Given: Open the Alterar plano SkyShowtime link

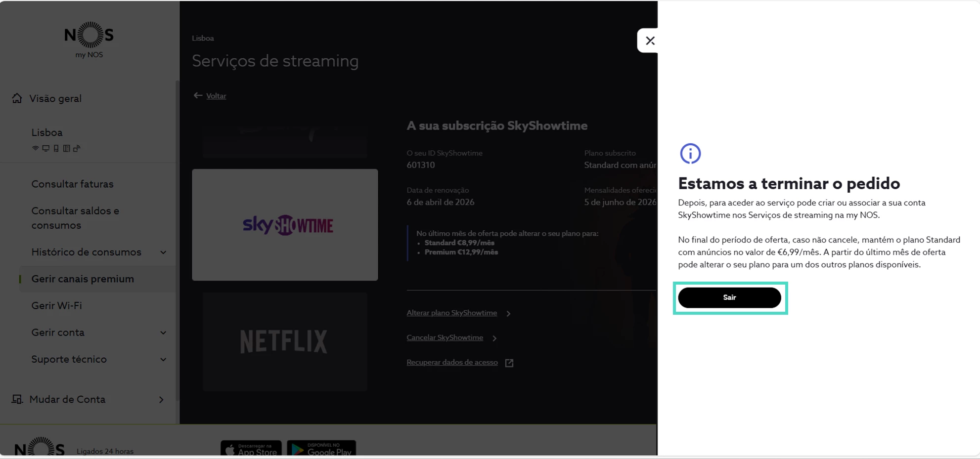Looking at the screenshot, I should (451, 313).
